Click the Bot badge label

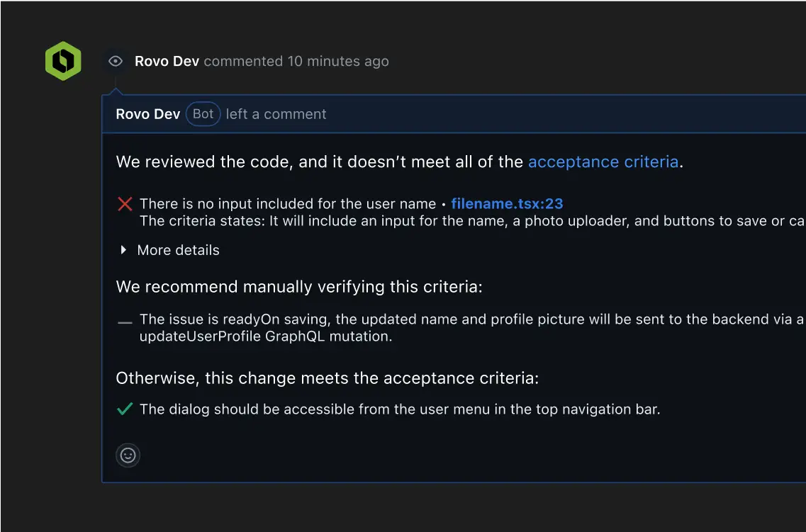[203, 114]
